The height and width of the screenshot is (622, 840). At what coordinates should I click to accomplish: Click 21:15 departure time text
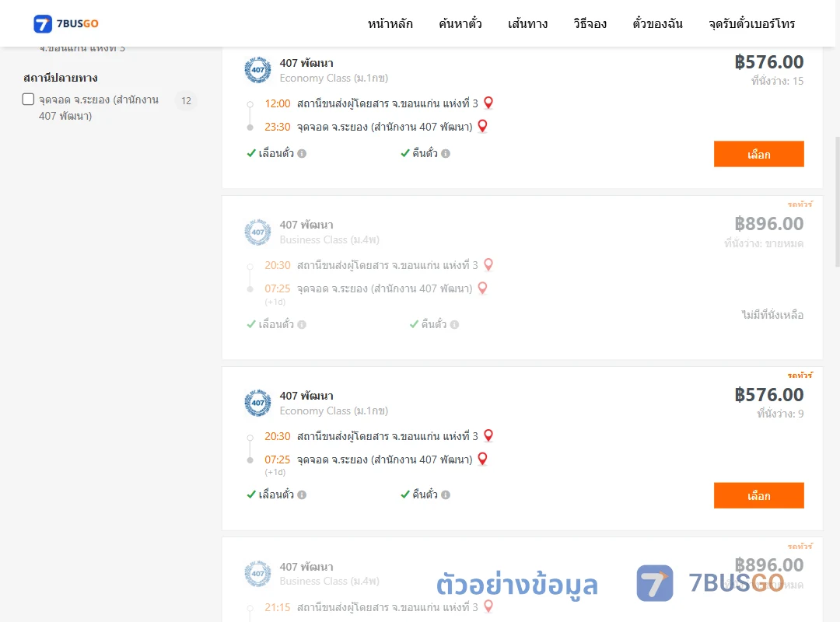click(278, 607)
